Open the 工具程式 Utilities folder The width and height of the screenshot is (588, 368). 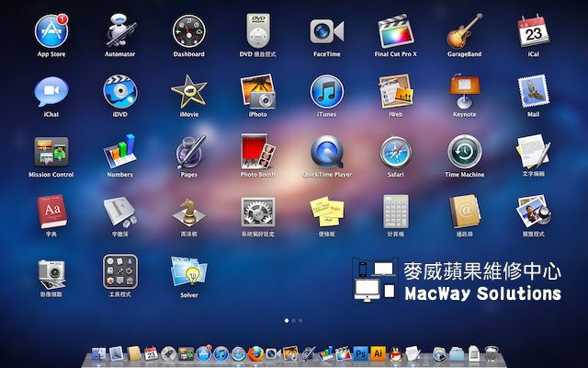pos(120,272)
